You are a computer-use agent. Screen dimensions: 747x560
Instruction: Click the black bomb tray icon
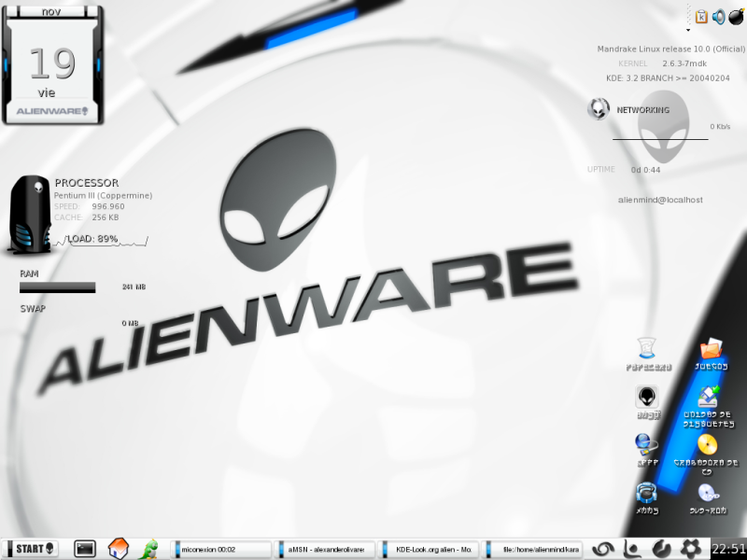click(737, 17)
